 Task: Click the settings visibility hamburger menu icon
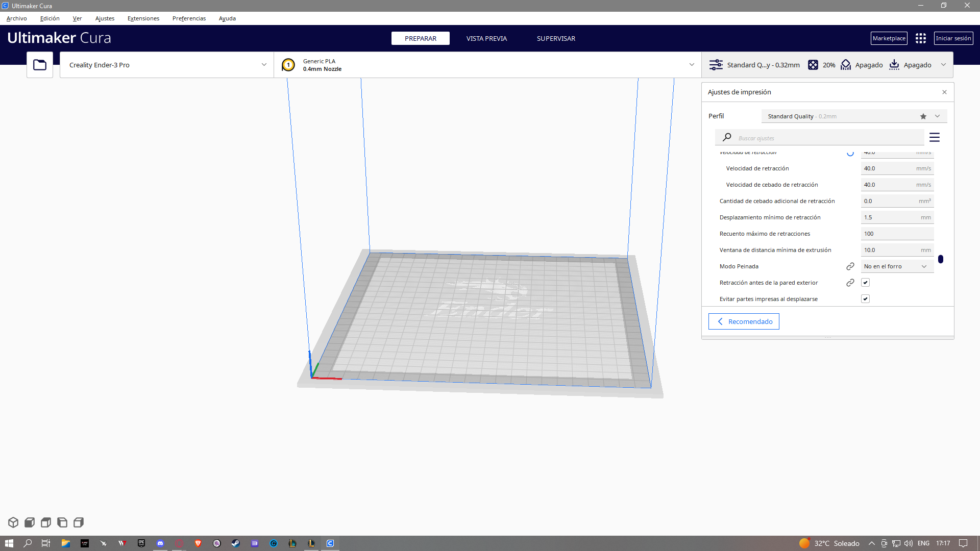(935, 138)
